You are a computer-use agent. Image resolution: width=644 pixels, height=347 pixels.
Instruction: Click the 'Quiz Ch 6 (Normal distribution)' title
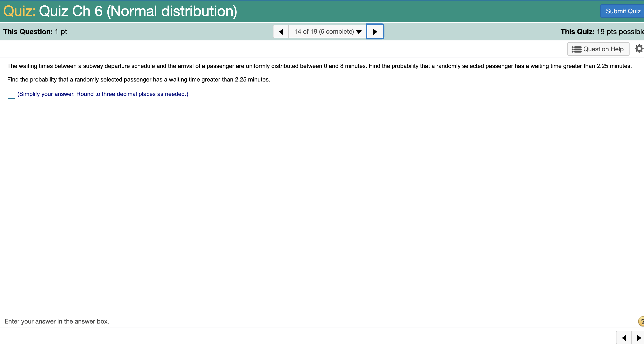[138, 11]
